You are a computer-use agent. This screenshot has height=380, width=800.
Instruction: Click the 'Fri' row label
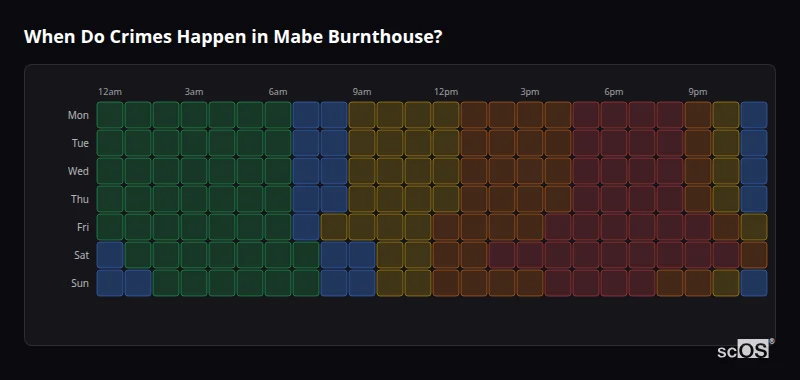point(83,227)
